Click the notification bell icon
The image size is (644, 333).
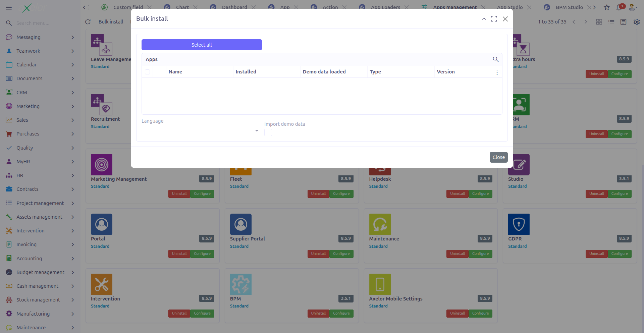pos(620,7)
